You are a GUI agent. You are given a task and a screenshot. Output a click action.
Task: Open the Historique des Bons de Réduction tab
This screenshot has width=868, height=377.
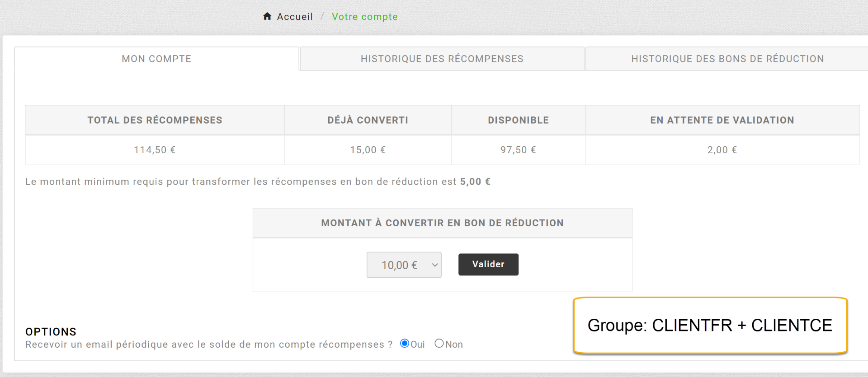coord(727,59)
